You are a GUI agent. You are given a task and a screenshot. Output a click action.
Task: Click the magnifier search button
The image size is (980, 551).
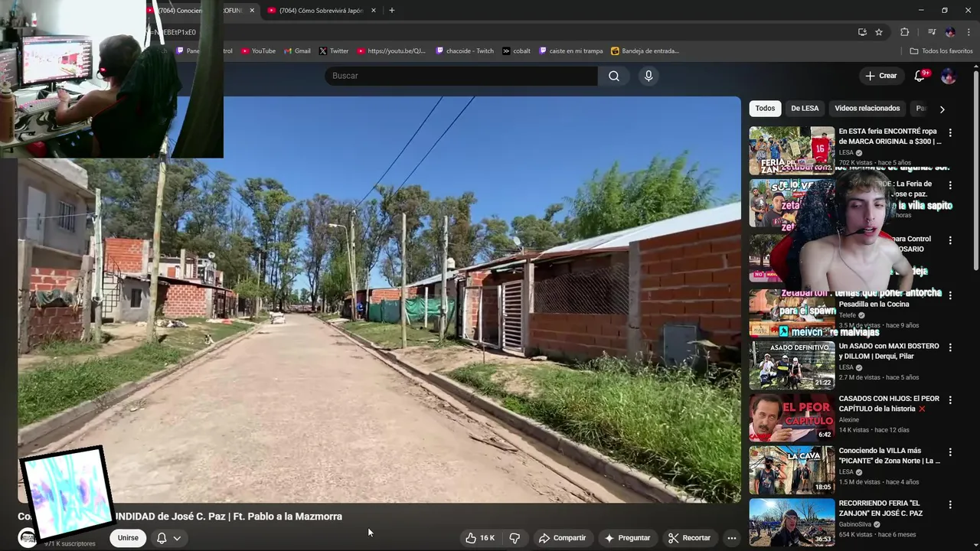coord(614,76)
